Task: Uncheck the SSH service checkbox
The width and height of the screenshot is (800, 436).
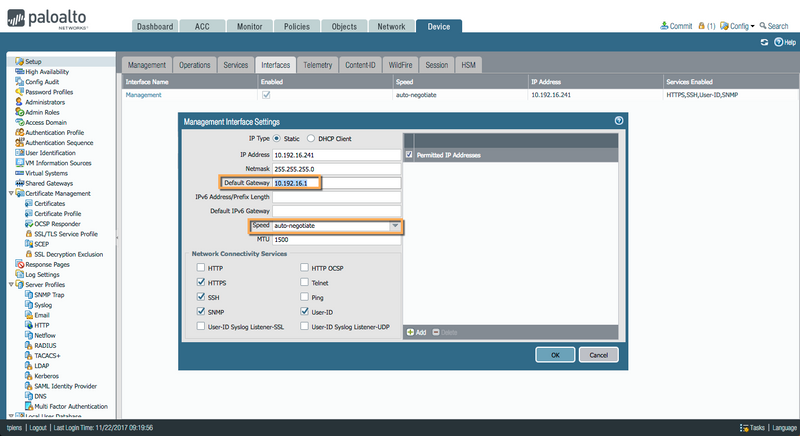Action: (201, 297)
